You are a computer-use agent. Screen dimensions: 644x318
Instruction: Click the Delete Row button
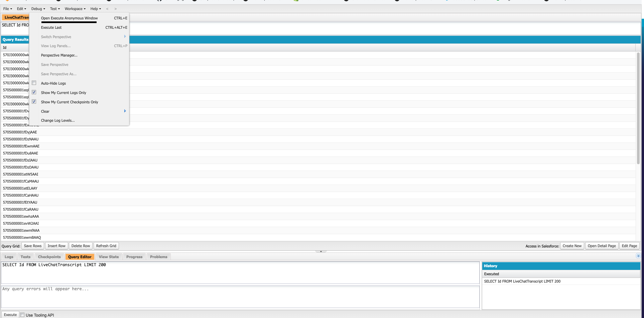[81, 246]
